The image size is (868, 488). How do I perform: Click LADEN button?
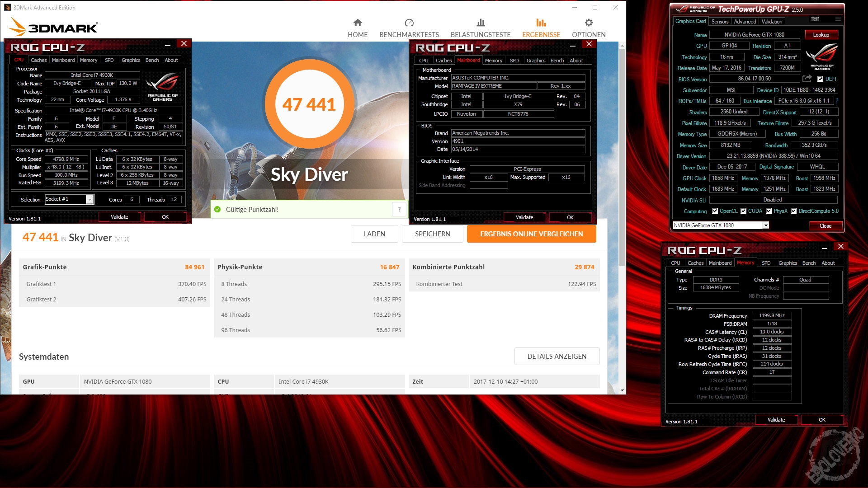374,234
